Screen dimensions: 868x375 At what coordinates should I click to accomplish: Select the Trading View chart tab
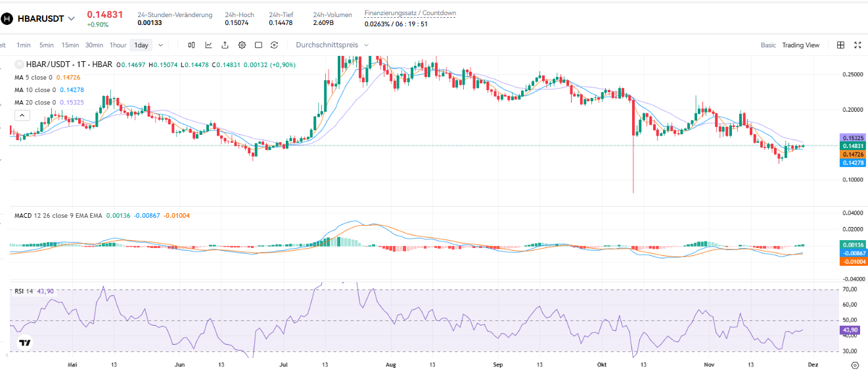(800, 45)
